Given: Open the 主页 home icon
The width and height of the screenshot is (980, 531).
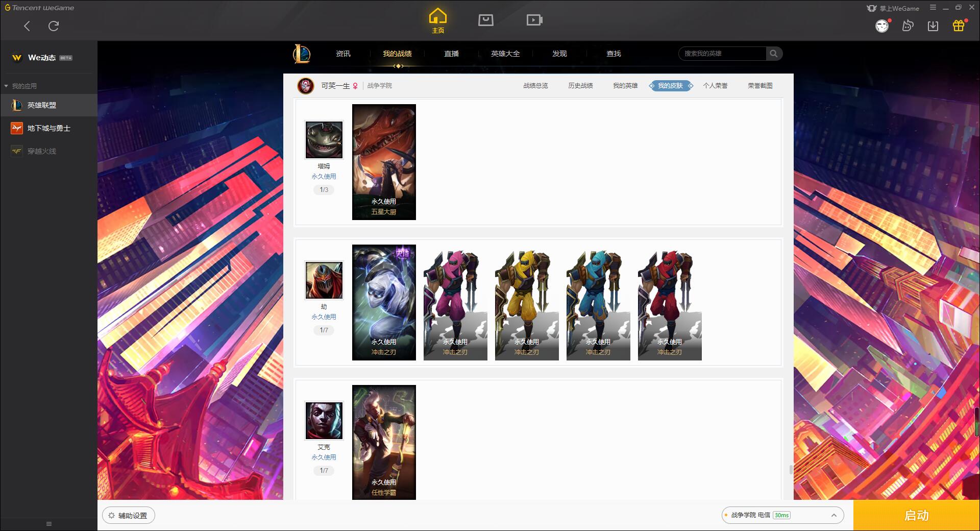Looking at the screenshot, I should point(437,21).
